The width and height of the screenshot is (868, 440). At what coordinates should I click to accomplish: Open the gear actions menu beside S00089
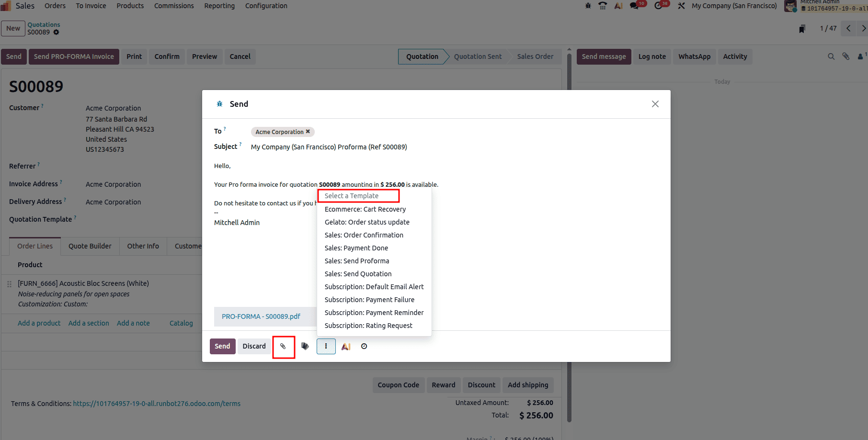tap(56, 32)
